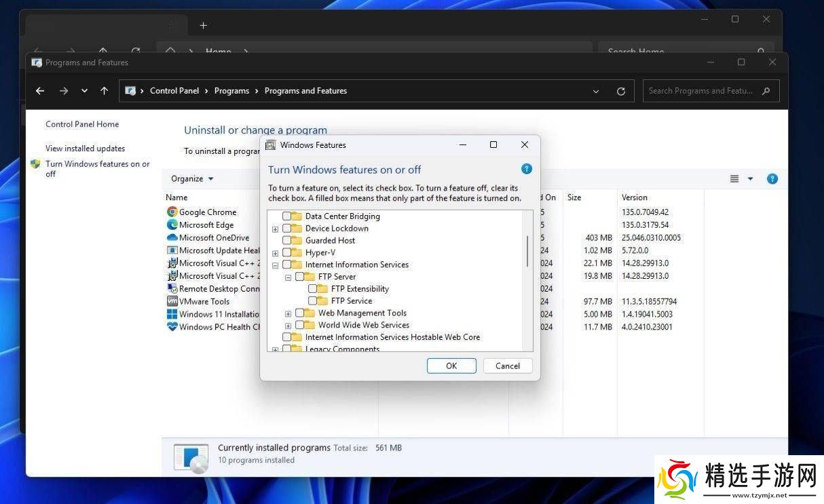This screenshot has height=504, width=824.
Task: Check the FTP Extensibility checkbox
Action: coord(313,289)
